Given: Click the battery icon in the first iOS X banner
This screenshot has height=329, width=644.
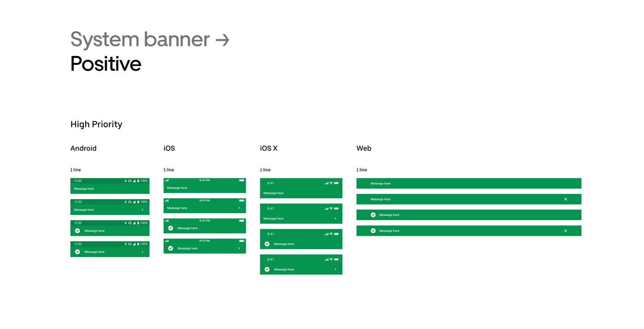Looking at the screenshot, I should [336, 183].
